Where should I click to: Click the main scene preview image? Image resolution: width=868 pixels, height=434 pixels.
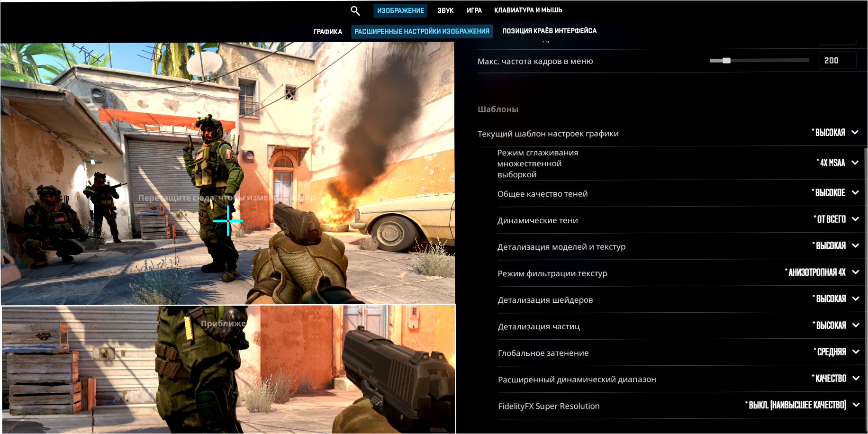pos(227,173)
